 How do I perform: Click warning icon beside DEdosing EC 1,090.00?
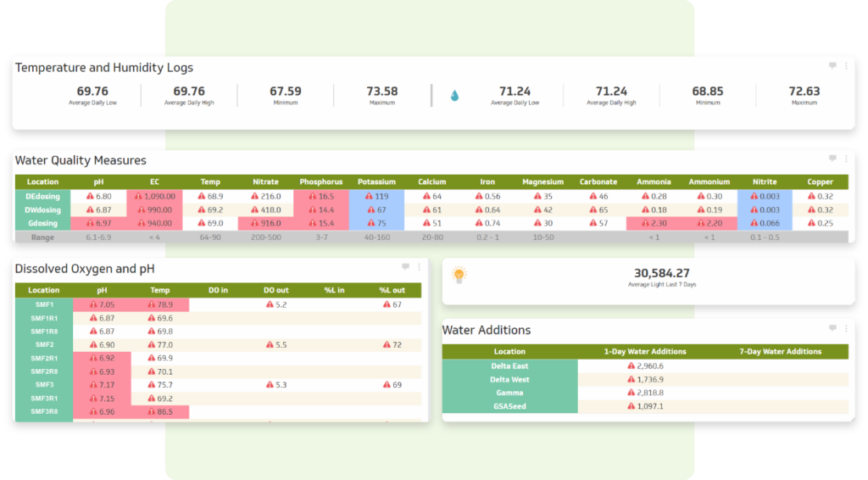point(136,196)
